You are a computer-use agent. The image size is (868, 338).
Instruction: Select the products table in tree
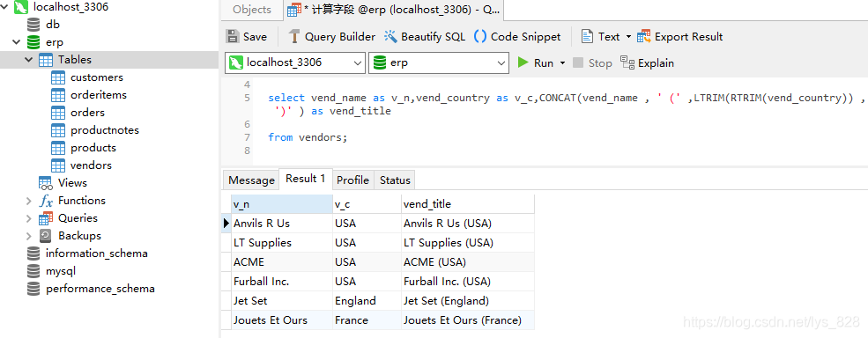pos(93,148)
